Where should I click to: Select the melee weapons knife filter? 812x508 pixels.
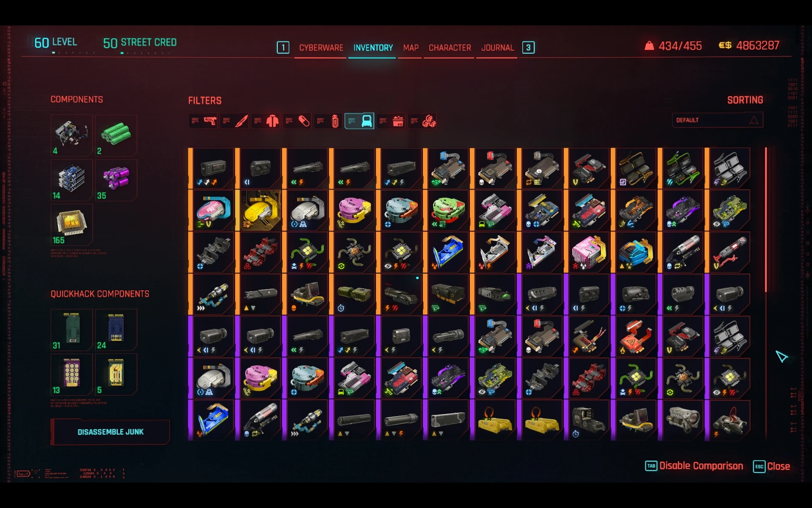pyautogui.click(x=235, y=121)
